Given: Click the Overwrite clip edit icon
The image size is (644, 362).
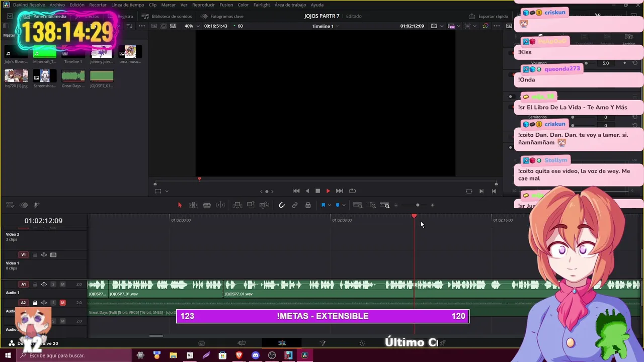Looking at the screenshot, I should [251, 205].
